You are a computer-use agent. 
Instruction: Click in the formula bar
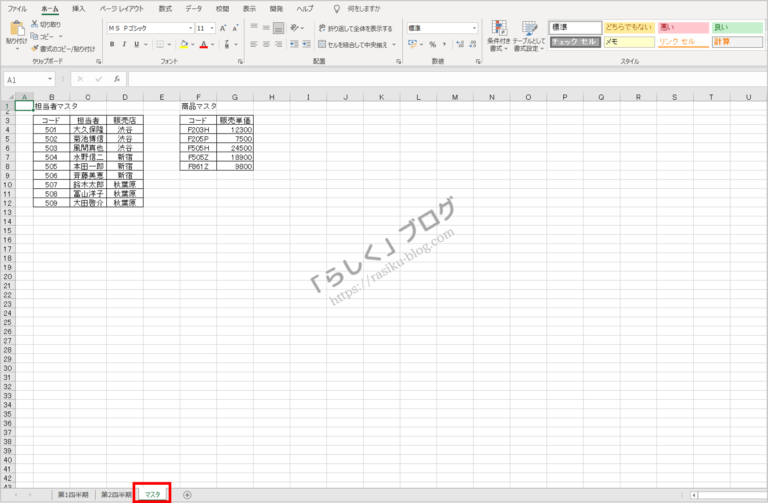[x=447, y=79]
